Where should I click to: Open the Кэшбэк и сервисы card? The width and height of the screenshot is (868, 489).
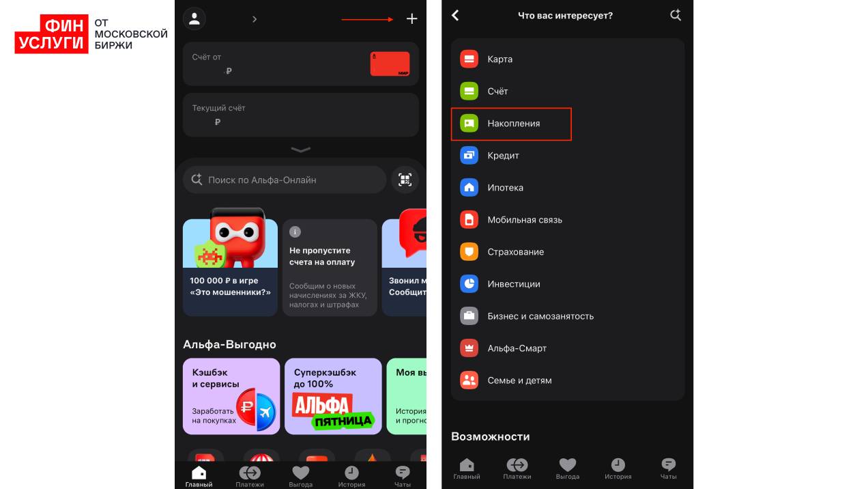(x=231, y=396)
